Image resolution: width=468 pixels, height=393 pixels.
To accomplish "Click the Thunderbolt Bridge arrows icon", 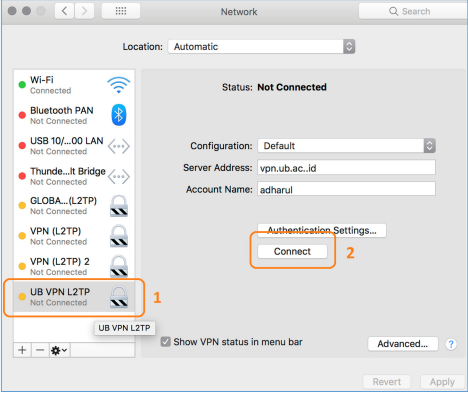I will [119, 176].
